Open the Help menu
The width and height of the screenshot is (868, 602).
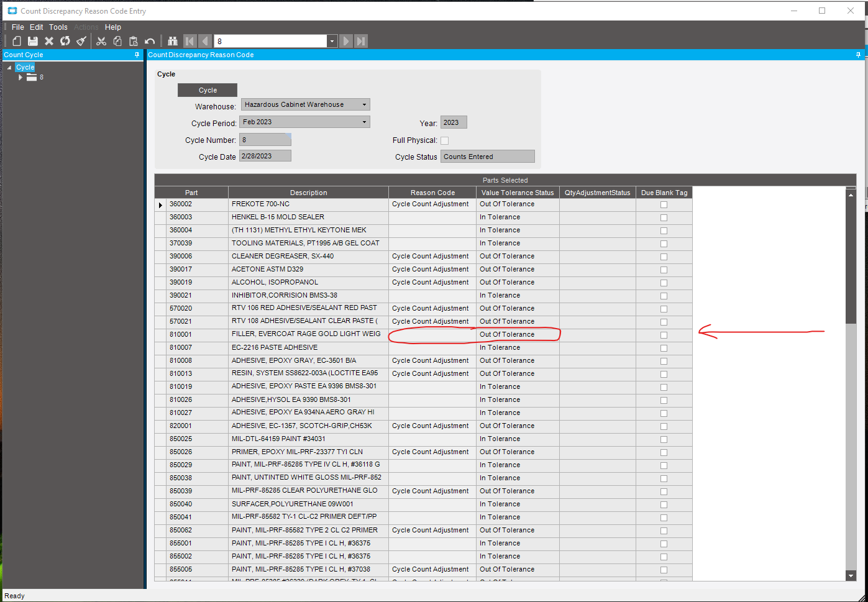click(x=113, y=27)
